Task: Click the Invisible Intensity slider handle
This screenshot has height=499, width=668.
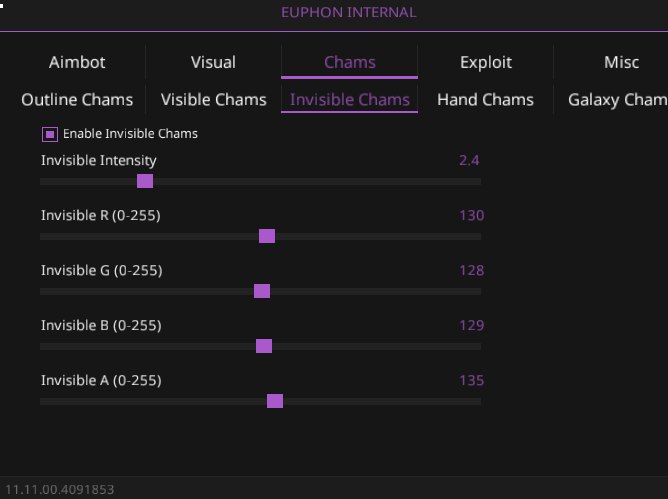Action: pyautogui.click(x=145, y=181)
